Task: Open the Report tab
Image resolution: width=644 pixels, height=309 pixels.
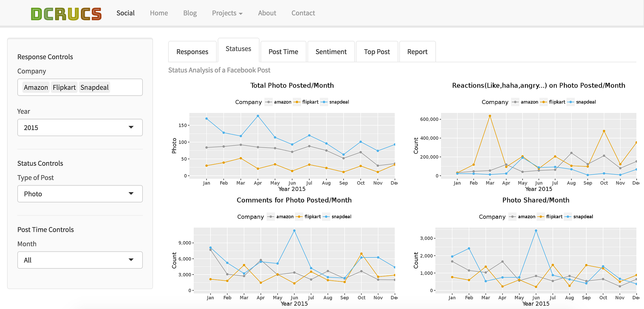Action: pyautogui.click(x=417, y=52)
